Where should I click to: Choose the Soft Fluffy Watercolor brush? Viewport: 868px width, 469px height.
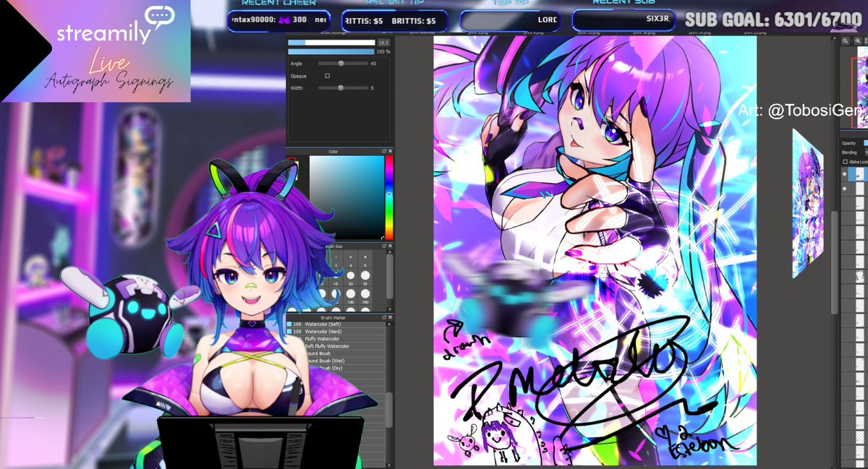336,346
